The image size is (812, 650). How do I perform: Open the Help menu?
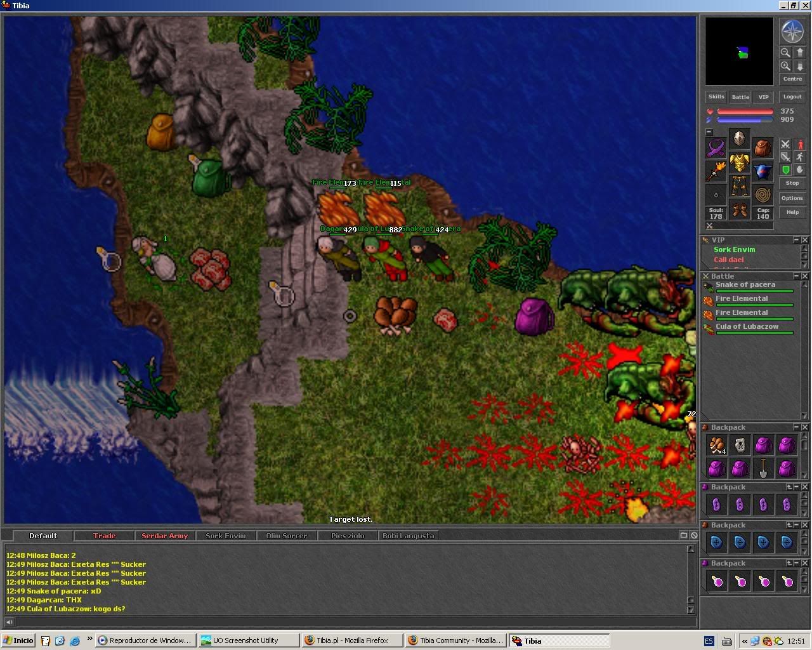[792, 213]
